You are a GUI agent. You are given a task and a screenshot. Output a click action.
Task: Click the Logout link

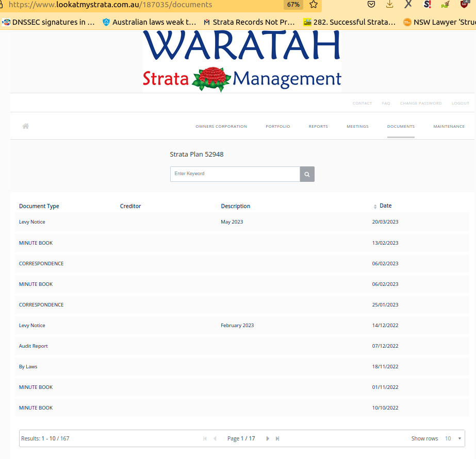click(x=460, y=104)
